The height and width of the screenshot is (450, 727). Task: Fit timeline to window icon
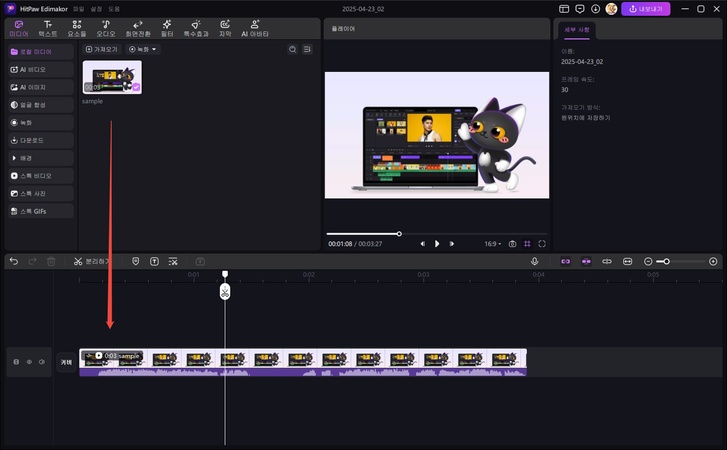[x=627, y=261]
